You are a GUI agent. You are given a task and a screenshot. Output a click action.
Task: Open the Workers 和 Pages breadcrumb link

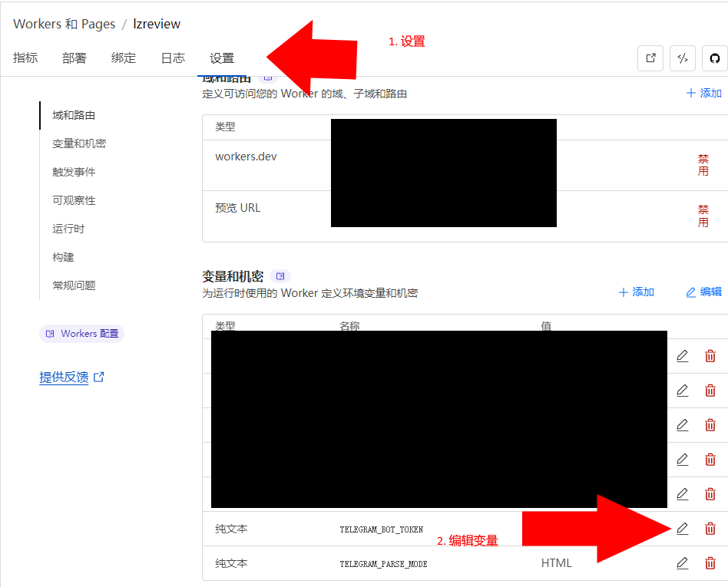pyautogui.click(x=64, y=24)
